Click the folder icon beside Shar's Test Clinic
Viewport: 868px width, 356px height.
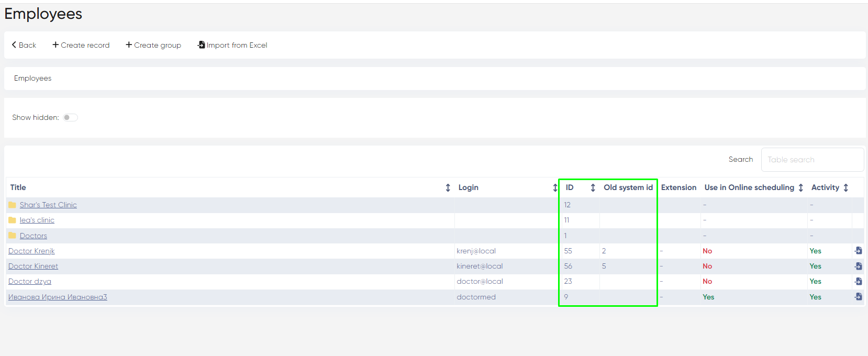click(13, 205)
